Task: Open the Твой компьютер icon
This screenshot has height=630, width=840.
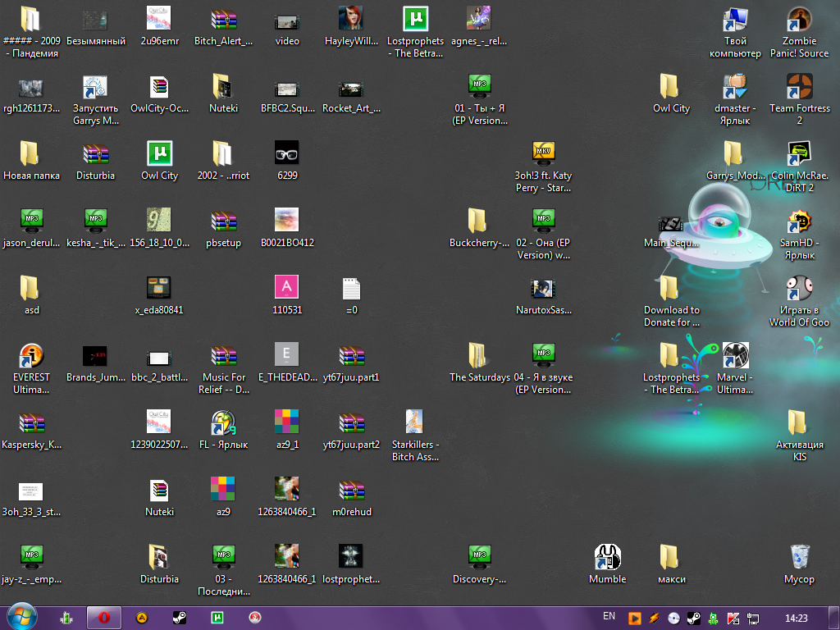Action: pyautogui.click(x=735, y=20)
